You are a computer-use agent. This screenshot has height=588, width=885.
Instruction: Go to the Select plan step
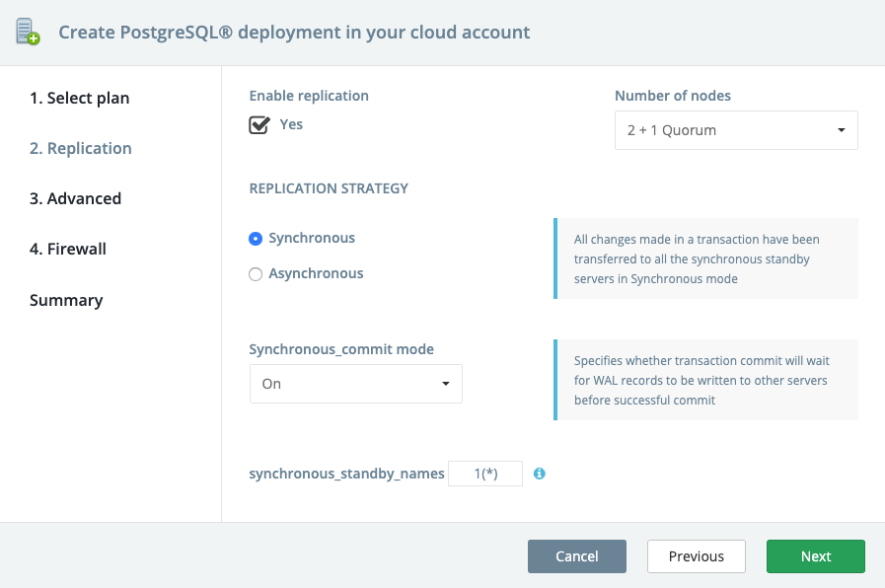coord(79,98)
